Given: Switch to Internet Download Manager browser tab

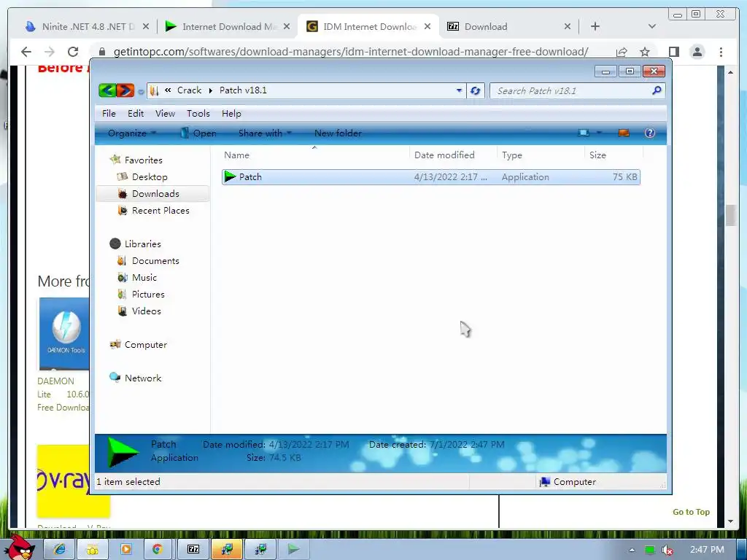Looking at the screenshot, I should click(228, 27).
